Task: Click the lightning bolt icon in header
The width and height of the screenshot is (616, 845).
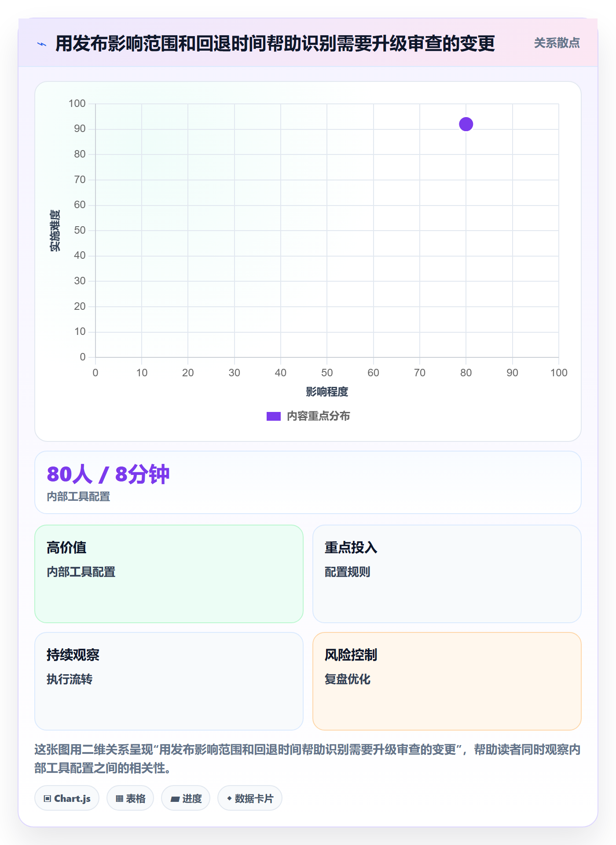Action: [x=42, y=44]
